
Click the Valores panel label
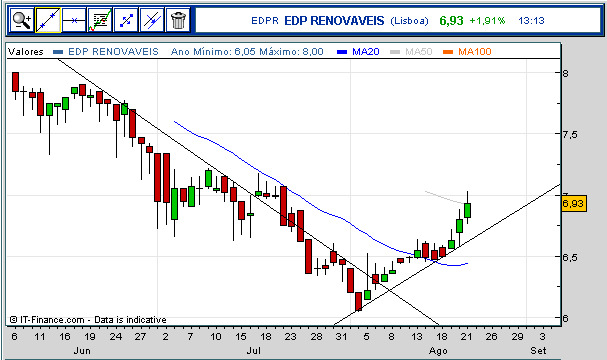[x=26, y=51]
